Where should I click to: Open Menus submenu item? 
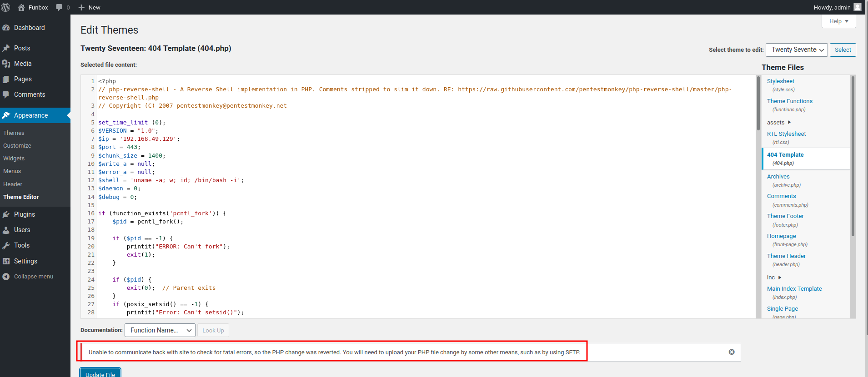click(x=12, y=171)
